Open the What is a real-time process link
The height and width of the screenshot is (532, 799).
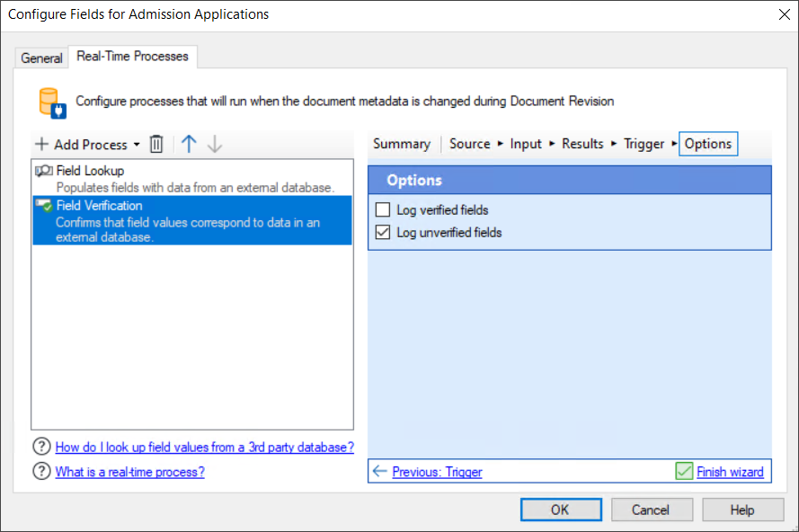(x=129, y=471)
